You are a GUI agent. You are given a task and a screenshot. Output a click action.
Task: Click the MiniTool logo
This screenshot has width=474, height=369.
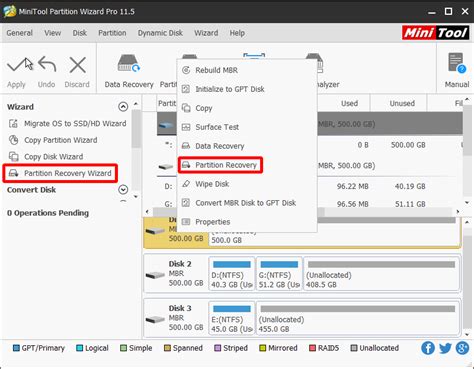point(436,33)
